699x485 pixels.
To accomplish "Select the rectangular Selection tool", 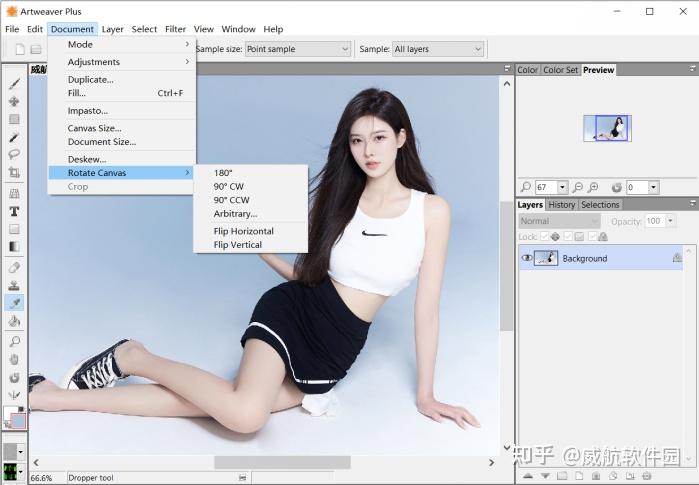I will pos(14,119).
